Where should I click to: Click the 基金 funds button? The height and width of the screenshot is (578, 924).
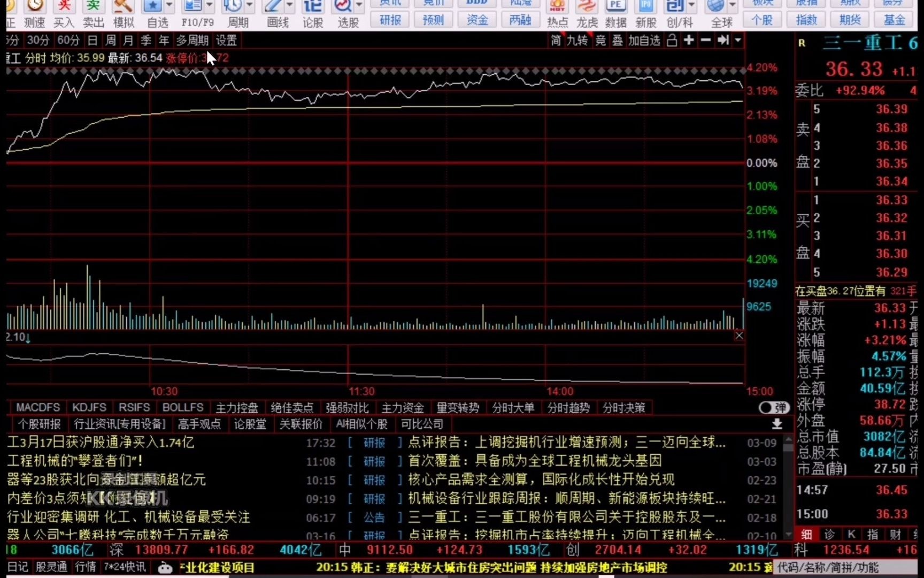click(894, 20)
